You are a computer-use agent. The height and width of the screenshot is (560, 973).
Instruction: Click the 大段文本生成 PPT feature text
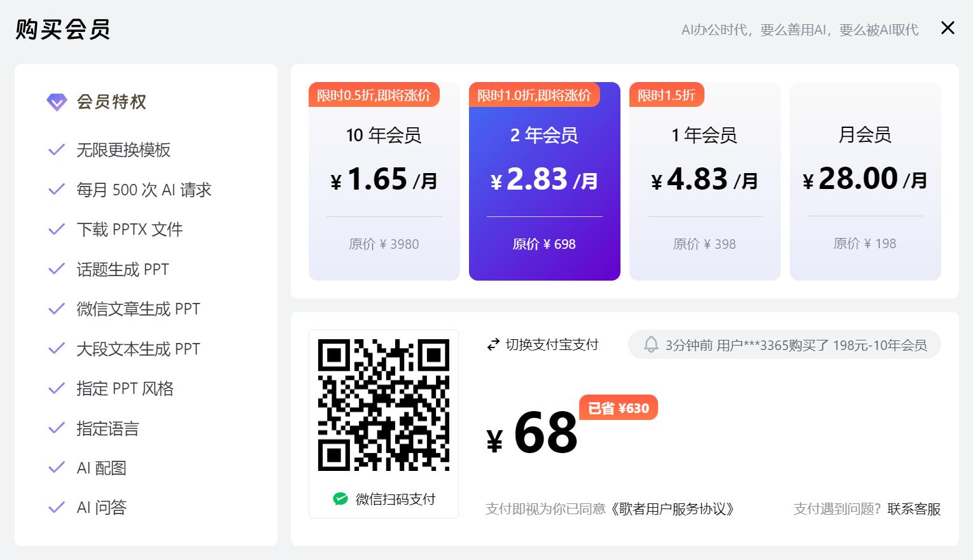138,349
